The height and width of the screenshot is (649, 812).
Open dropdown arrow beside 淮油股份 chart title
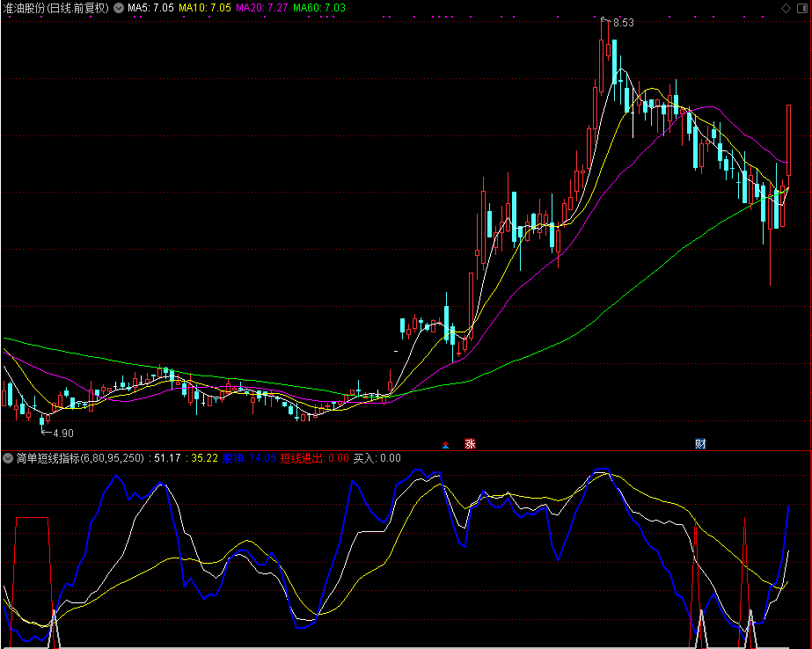click(x=120, y=7)
